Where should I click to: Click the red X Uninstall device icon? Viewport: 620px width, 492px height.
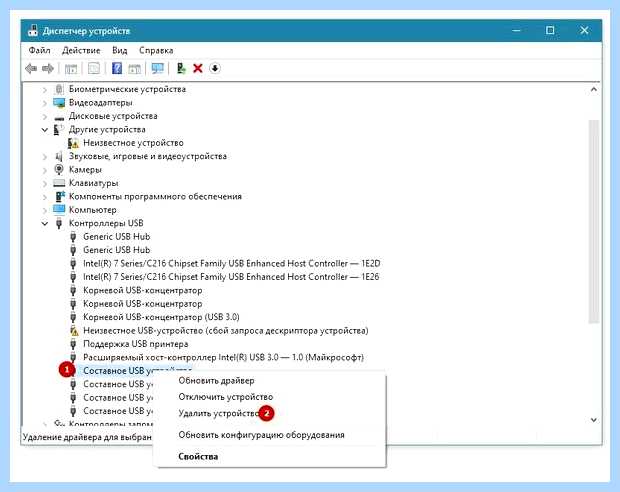click(198, 68)
